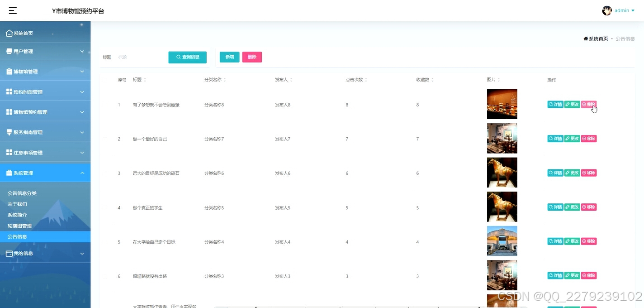Collapse the 系统管理 chevron

(x=82, y=173)
